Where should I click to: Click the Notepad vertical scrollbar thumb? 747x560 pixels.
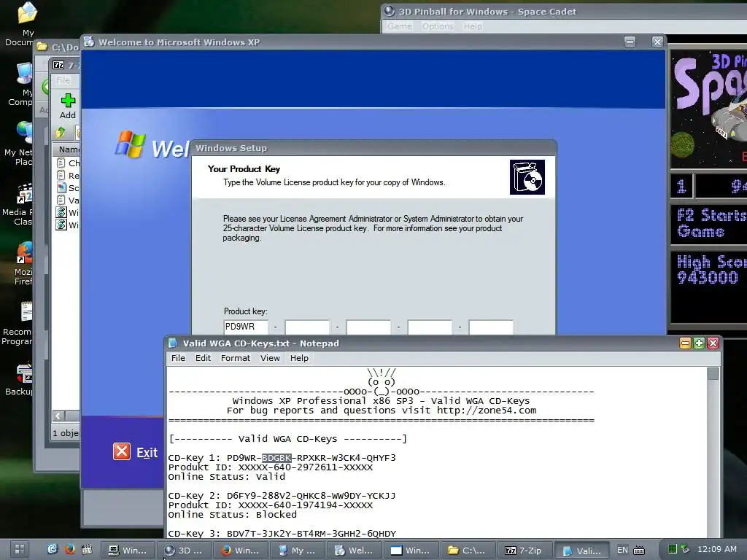[x=713, y=374]
